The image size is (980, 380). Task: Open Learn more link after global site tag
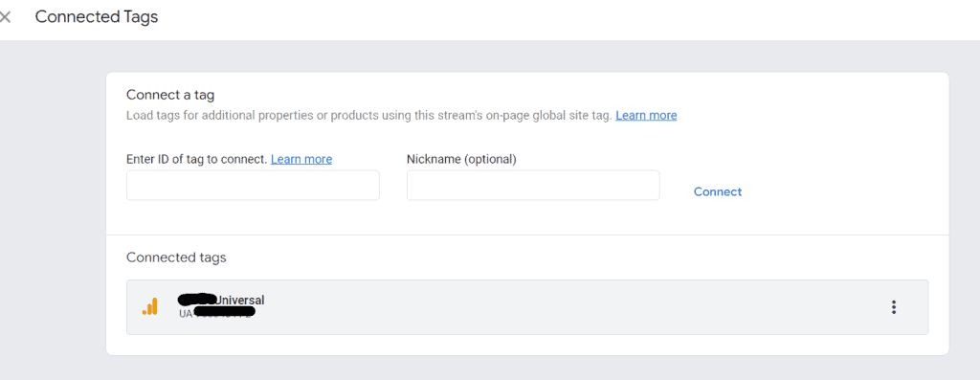click(x=646, y=116)
